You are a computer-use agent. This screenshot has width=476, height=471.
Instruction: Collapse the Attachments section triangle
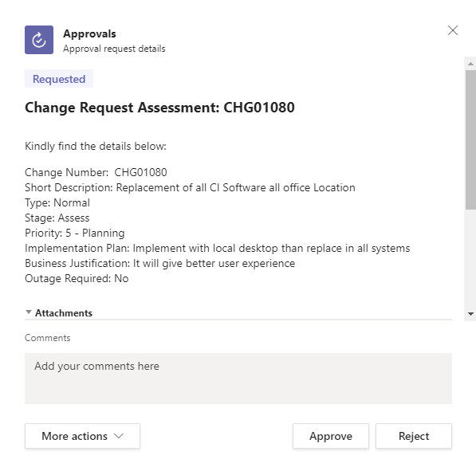[29, 312]
